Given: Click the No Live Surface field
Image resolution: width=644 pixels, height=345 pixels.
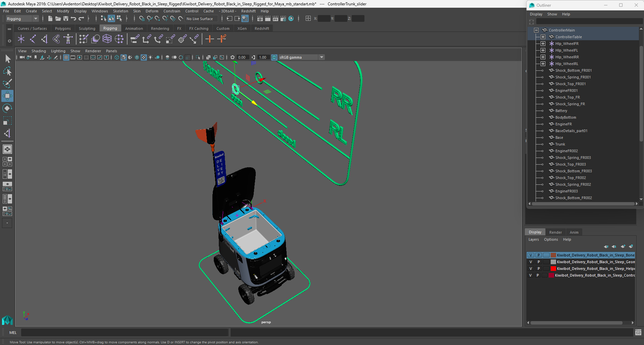Looking at the screenshot, I should pyautogui.click(x=201, y=19).
